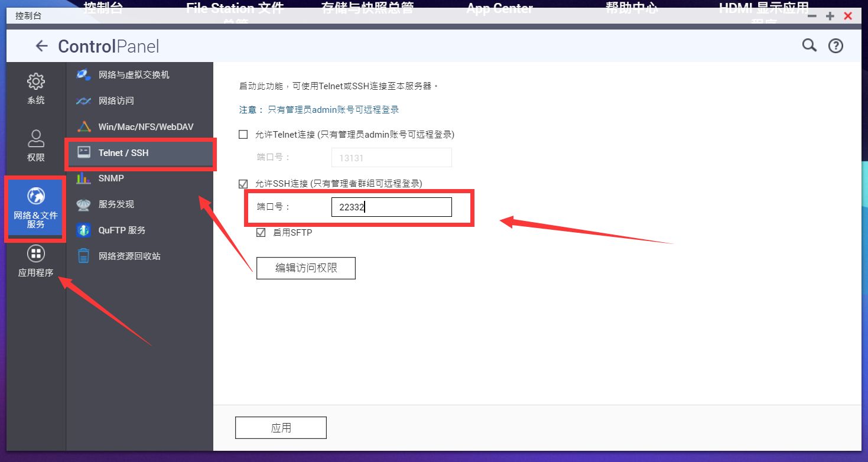Click the Telnet / SSH terminal icon
The height and width of the screenshot is (462, 868).
coord(84,152)
